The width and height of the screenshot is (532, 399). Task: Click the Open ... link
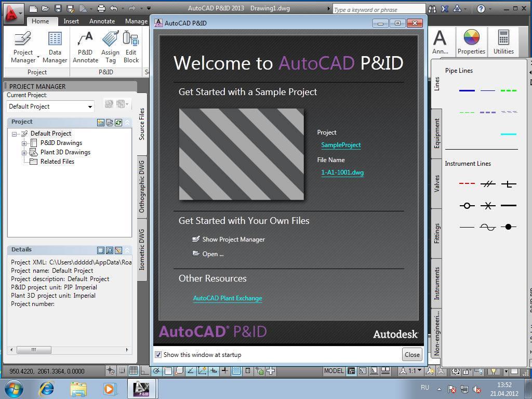[208, 254]
